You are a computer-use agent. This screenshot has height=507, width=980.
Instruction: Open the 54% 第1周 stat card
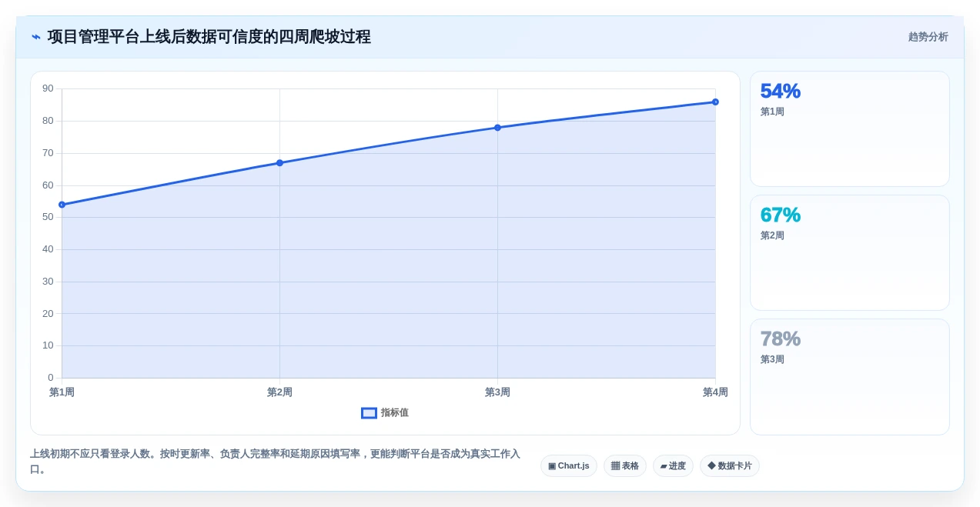[x=850, y=129]
